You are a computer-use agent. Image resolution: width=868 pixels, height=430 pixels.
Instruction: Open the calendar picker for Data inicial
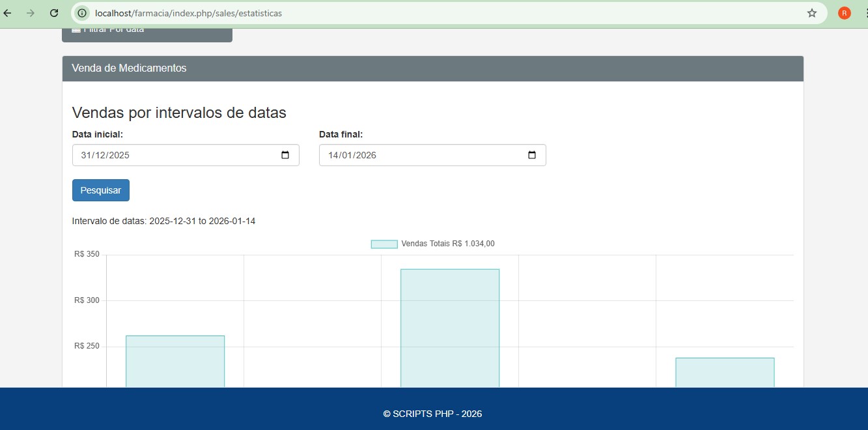tap(285, 155)
